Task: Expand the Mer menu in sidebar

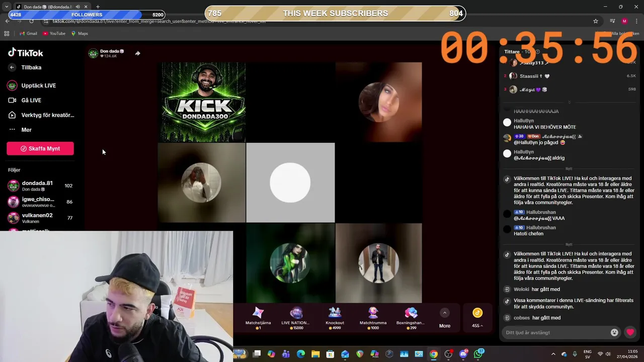Action: point(20,130)
